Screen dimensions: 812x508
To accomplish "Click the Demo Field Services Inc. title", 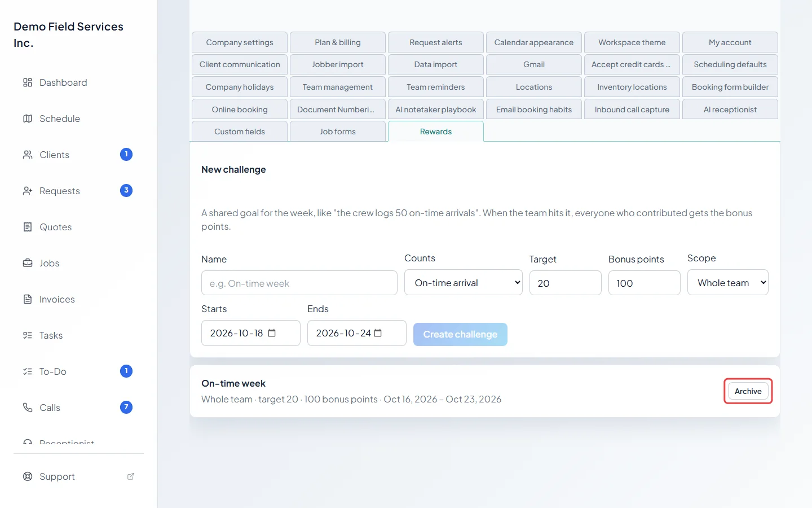I will [x=68, y=34].
